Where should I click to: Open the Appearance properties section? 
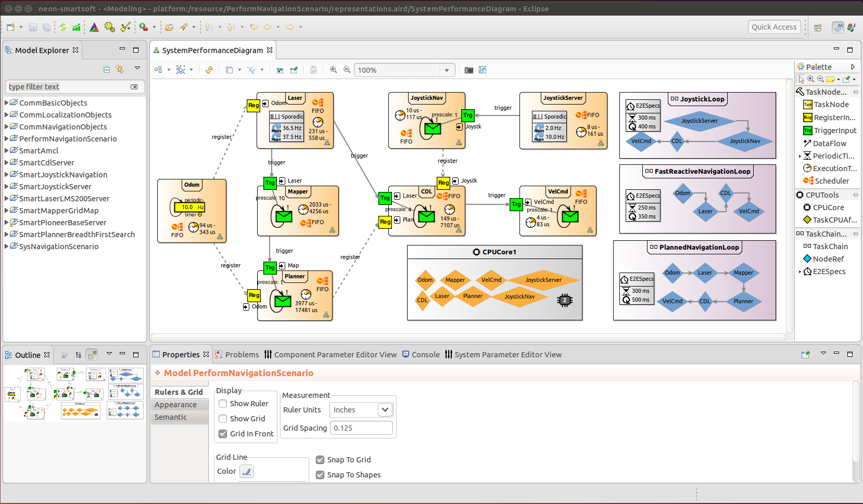[176, 405]
